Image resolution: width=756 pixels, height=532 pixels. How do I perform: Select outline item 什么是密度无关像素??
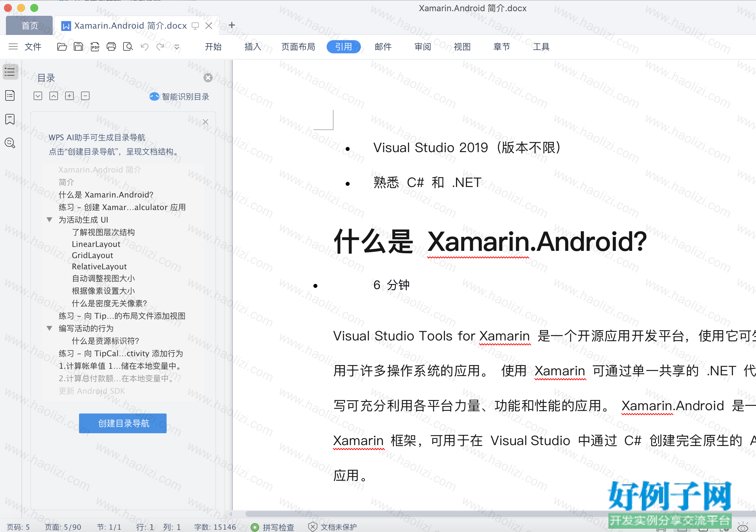pyautogui.click(x=109, y=304)
